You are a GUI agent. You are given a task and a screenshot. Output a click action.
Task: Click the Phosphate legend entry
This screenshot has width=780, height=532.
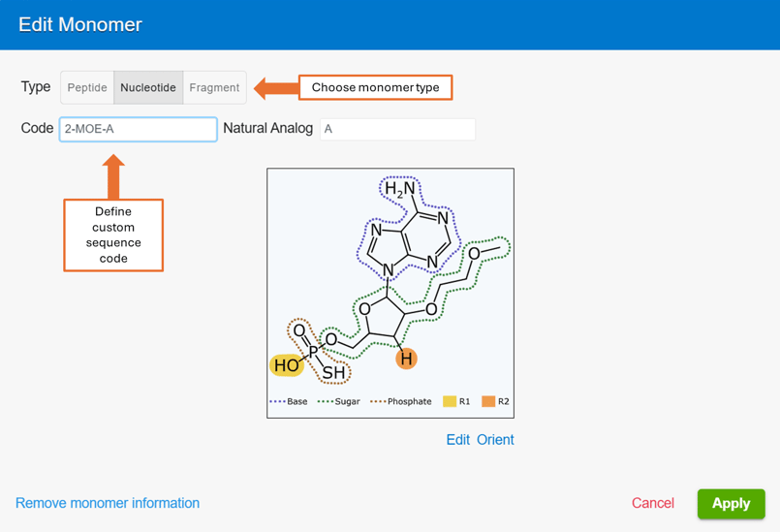(401, 401)
